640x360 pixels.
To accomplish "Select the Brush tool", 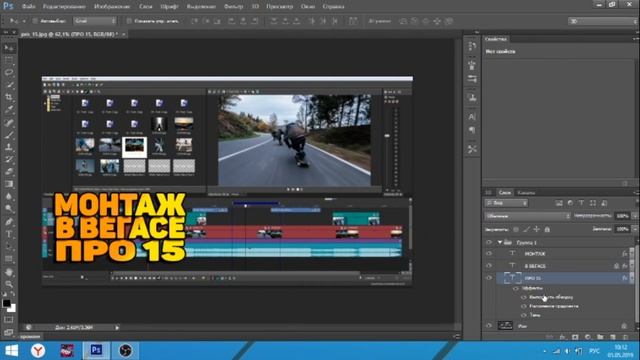I will pos(9,135).
